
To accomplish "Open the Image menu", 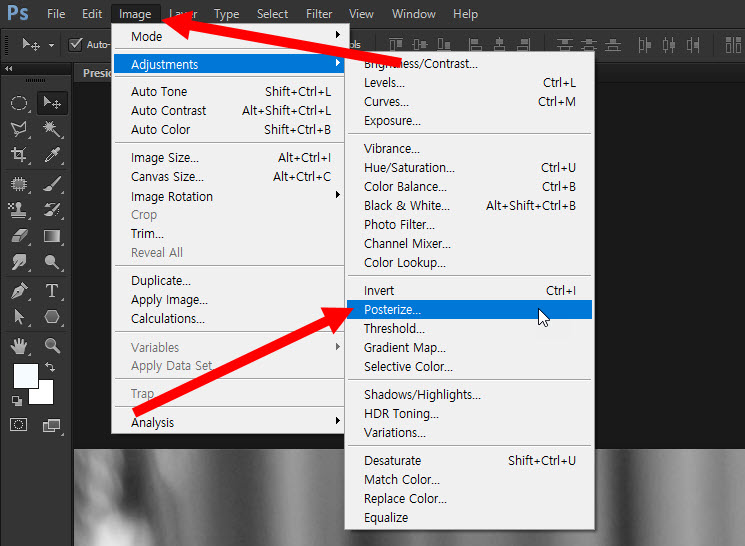I will tap(135, 14).
